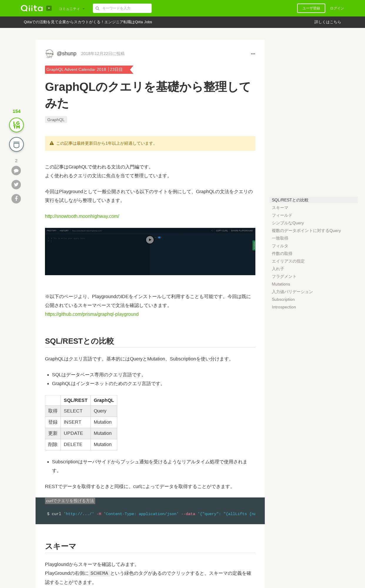
Task: Play the Playground demo video
Action: (x=150, y=240)
